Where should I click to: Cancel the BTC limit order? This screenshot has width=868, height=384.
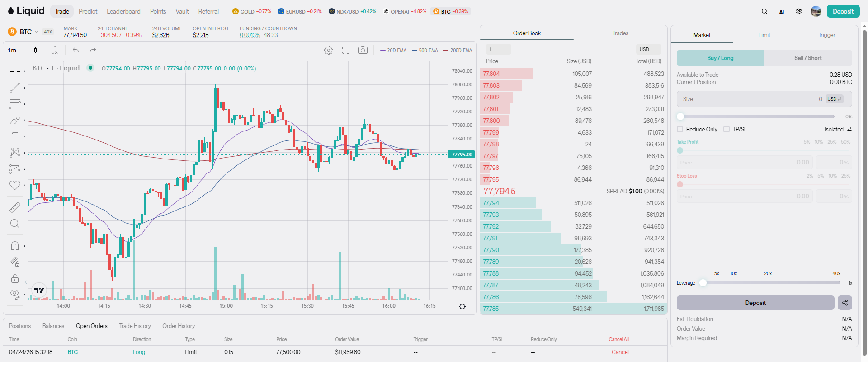[620, 352]
